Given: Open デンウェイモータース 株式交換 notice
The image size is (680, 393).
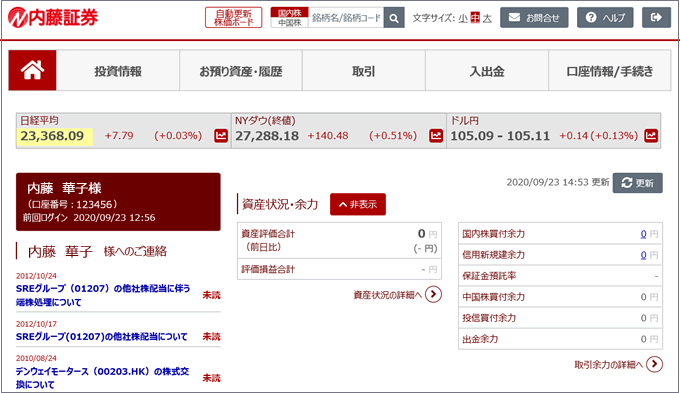Looking at the screenshot, I should click(x=102, y=378).
